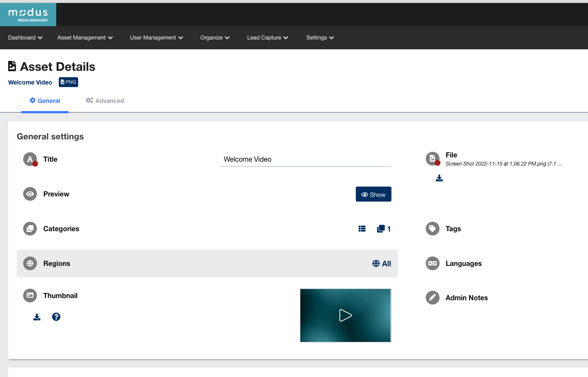Screen dimensions: 588x377
Task: Click the File download icon
Action: click(x=439, y=178)
